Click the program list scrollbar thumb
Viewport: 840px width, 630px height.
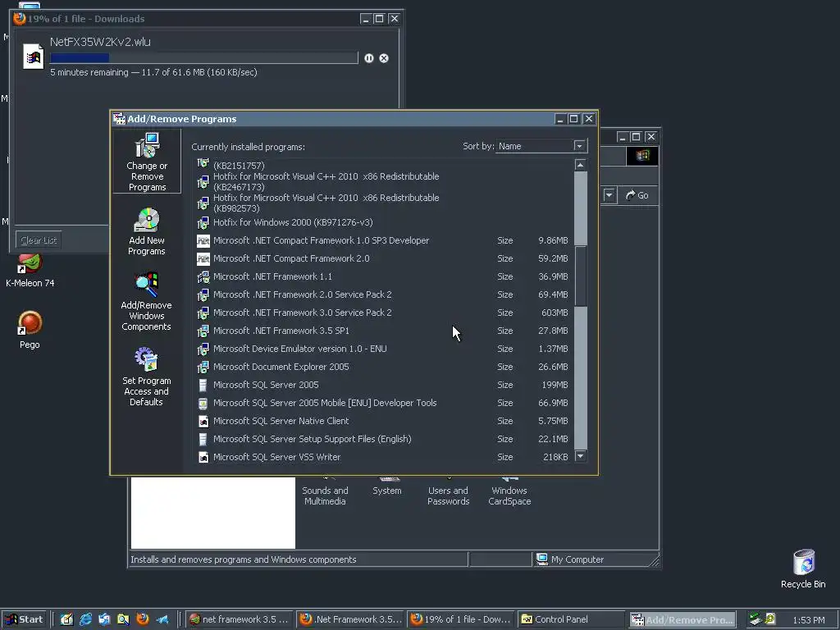(580, 276)
